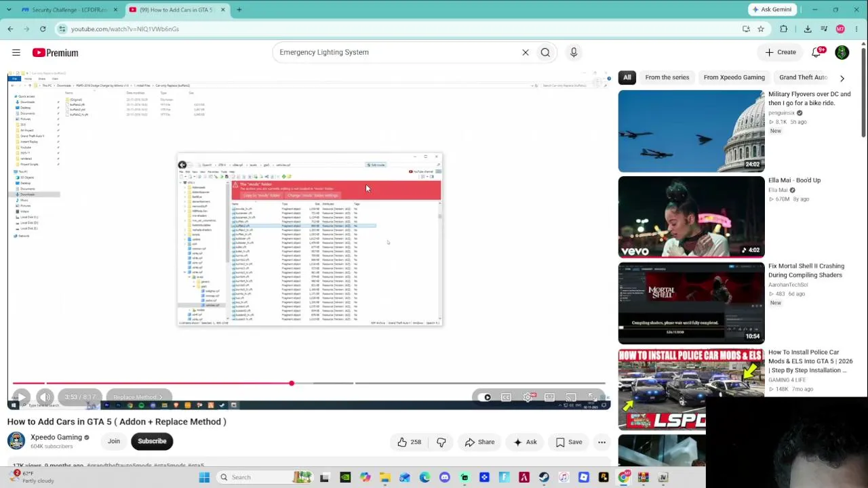The width and height of the screenshot is (868, 488).
Task: Go back in the browser
Action: 10,29
